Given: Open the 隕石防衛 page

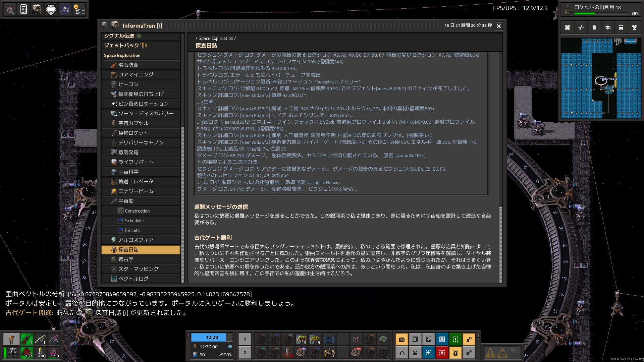Looking at the screenshot, I should pyautogui.click(x=141, y=65).
